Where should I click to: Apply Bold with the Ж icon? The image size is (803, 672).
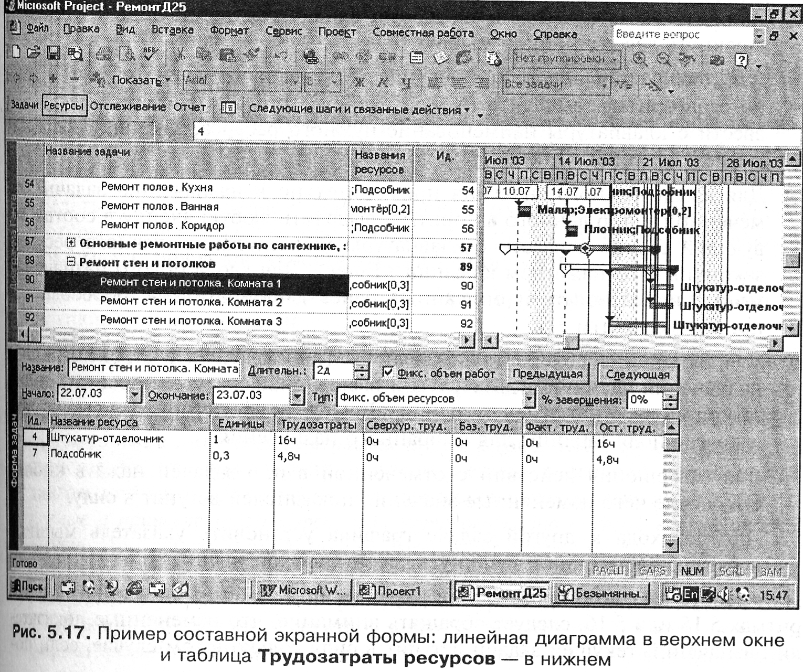360,82
